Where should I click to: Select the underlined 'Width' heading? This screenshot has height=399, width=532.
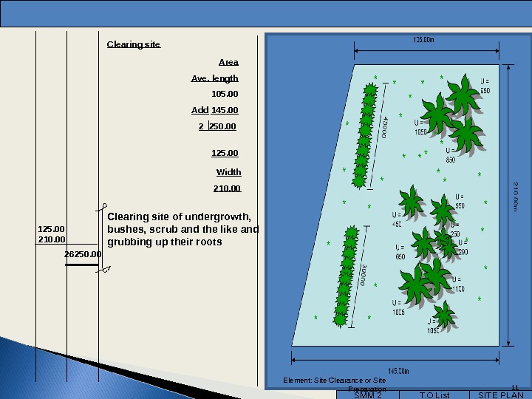click(228, 172)
